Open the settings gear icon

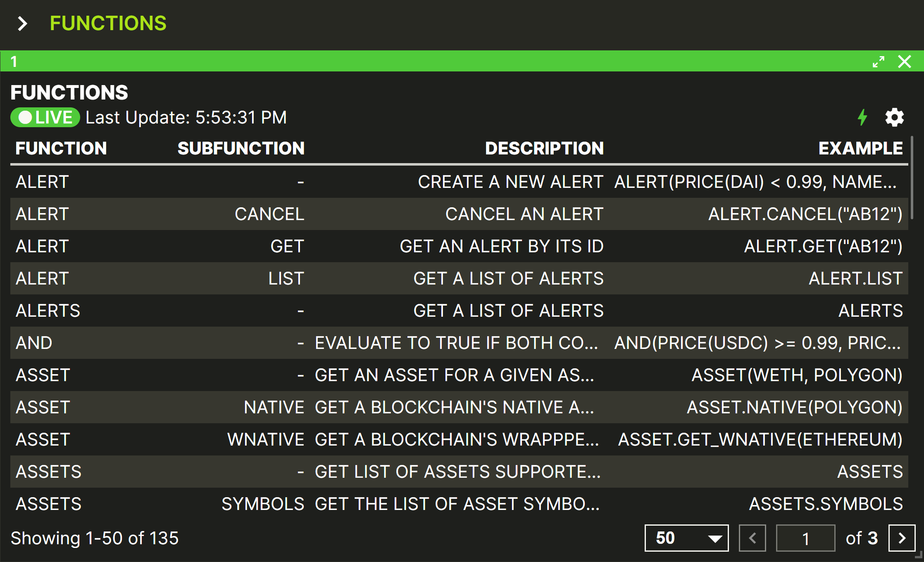(894, 118)
